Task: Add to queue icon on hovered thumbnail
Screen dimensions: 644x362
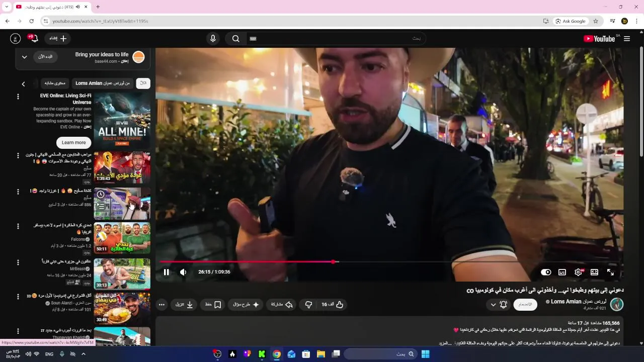Action: point(101,206)
